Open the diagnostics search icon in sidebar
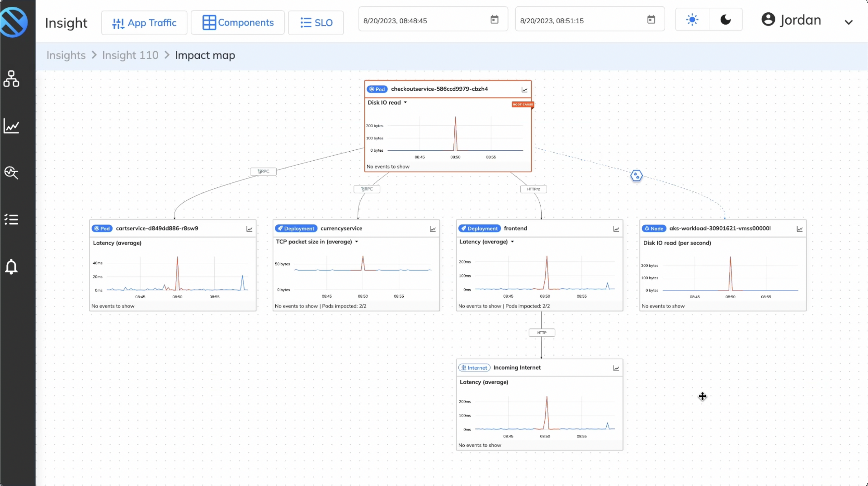The width and height of the screenshot is (868, 486). point(12,173)
